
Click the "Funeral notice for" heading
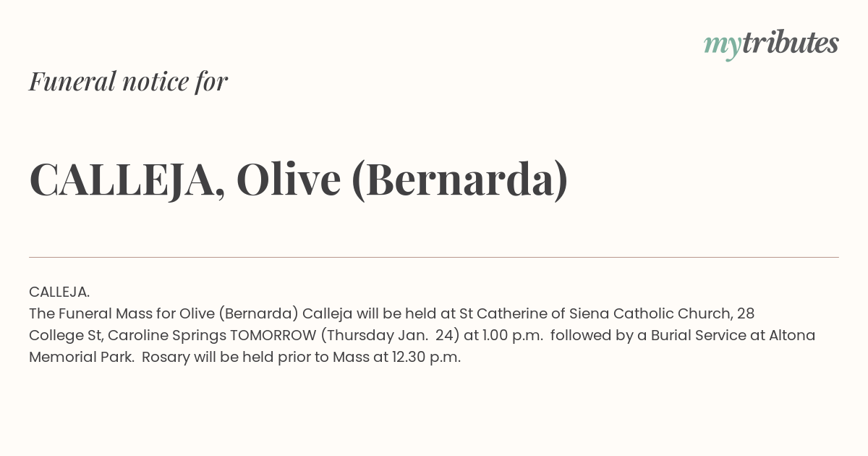coord(128,81)
